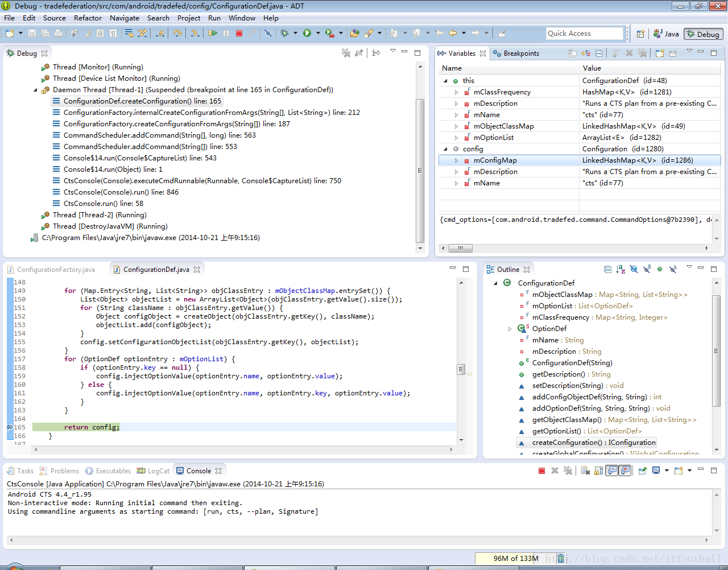Viewport: 728px width, 570px height.
Task: Click the Quick Access search field
Action: tap(584, 34)
